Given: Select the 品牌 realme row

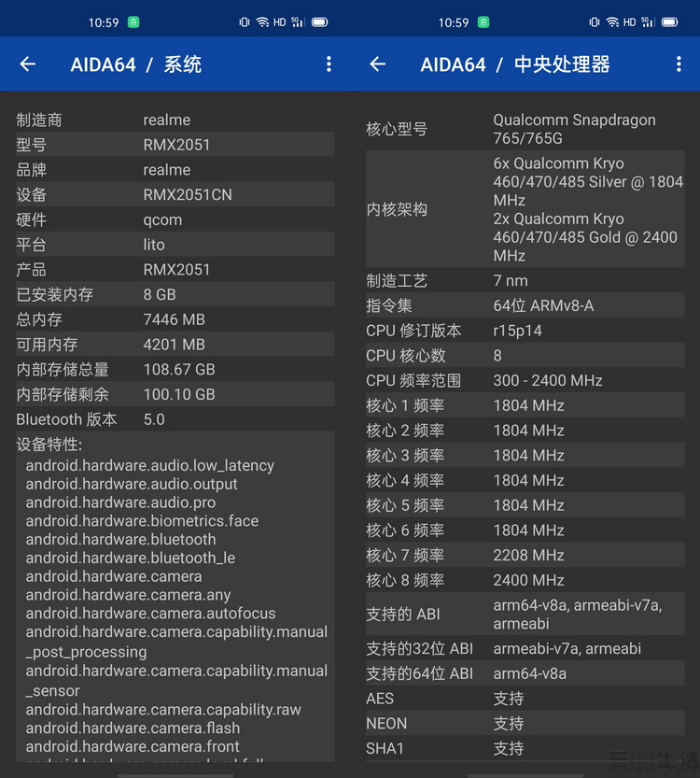Looking at the screenshot, I should click(x=175, y=170).
